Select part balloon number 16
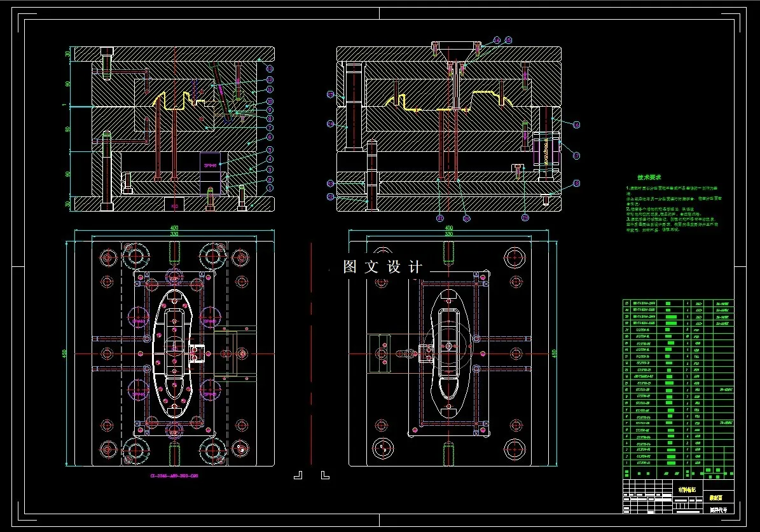This screenshot has height=532, width=760. [576, 125]
